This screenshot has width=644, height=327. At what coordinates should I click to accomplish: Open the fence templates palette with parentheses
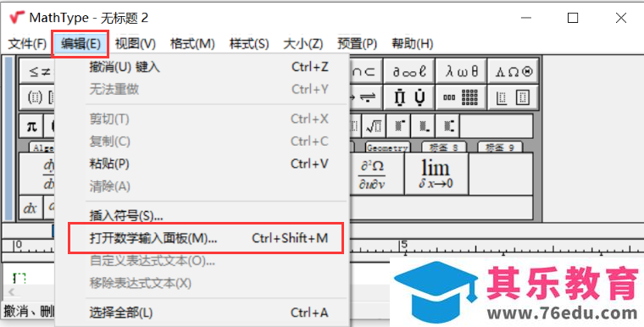point(37,97)
